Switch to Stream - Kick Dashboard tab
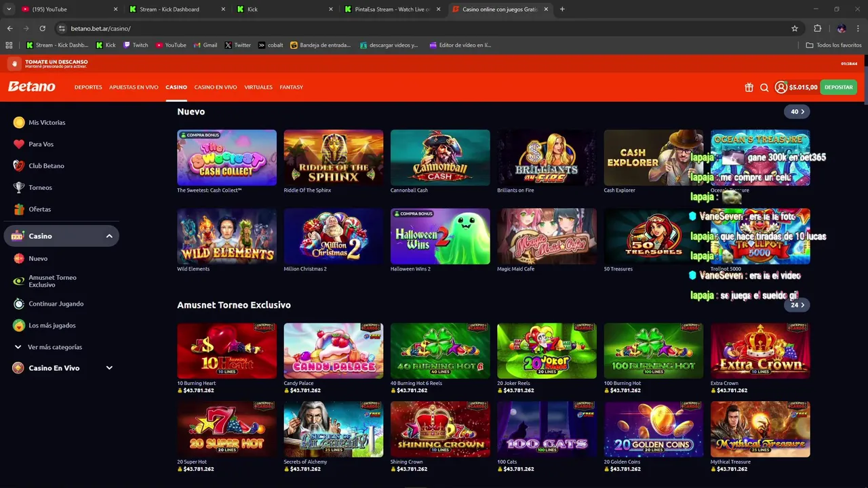 point(176,9)
